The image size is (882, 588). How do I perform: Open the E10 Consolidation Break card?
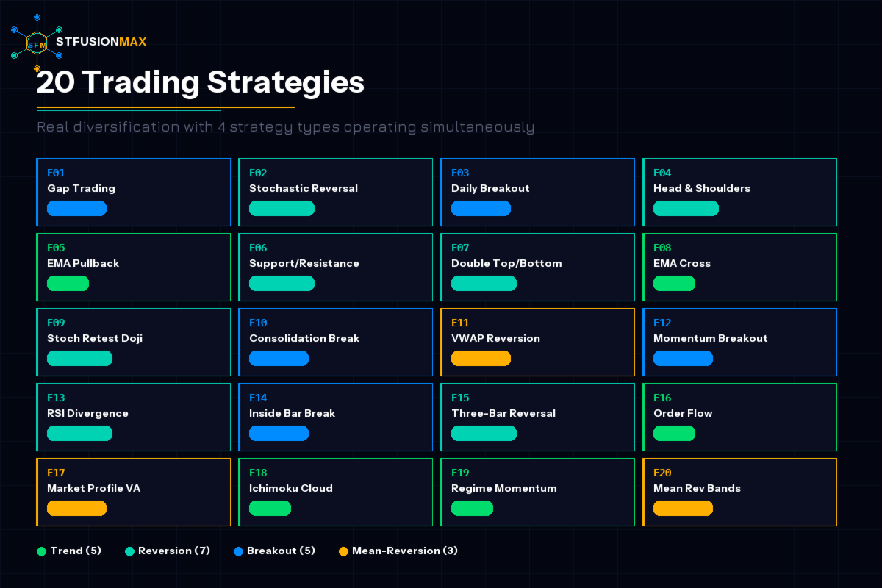pyautogui.click(x=335, y=342)
